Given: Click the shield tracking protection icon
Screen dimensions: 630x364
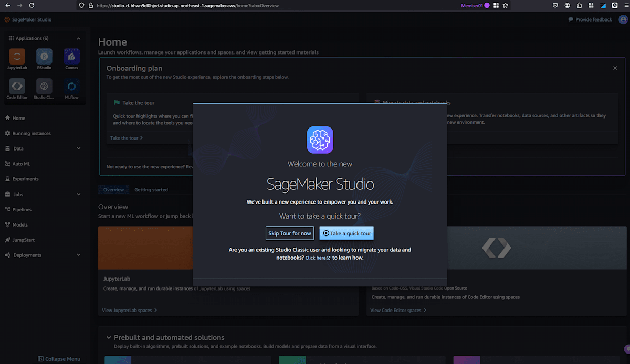Looking at the screenshot, I should click(x=81, y=5).
